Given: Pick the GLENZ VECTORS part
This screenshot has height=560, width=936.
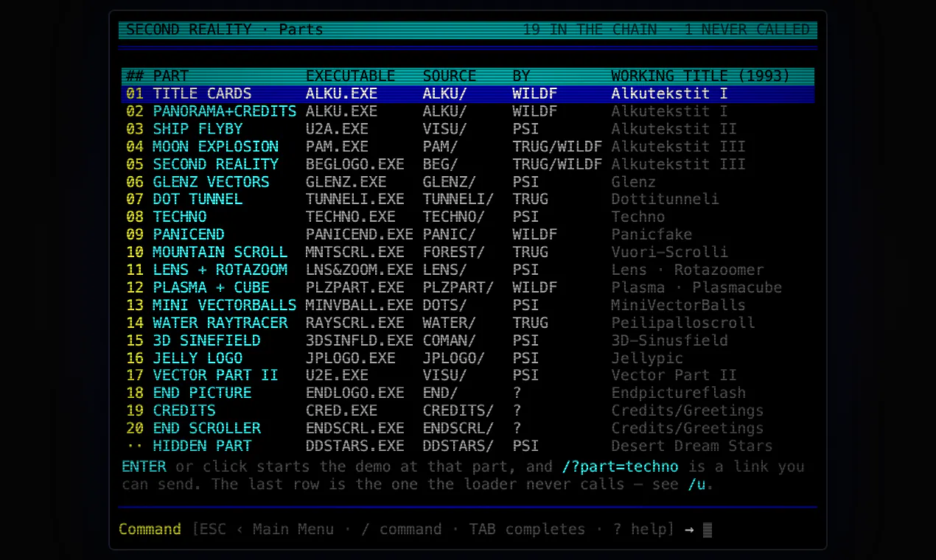Looking at the screenshot, I should point(468,182).
